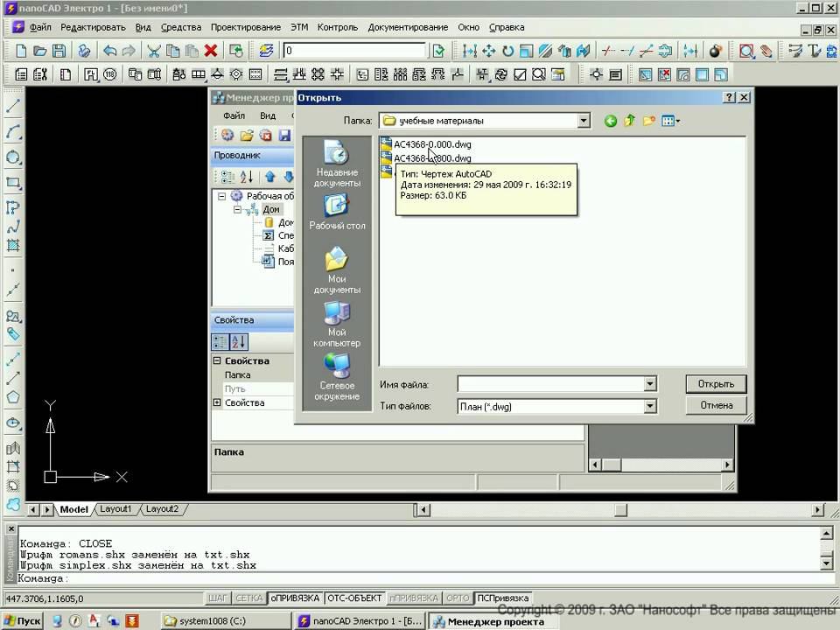Collapse the bold Свойства category
Viewport: 840px width, 630px height.
point(217,360)
